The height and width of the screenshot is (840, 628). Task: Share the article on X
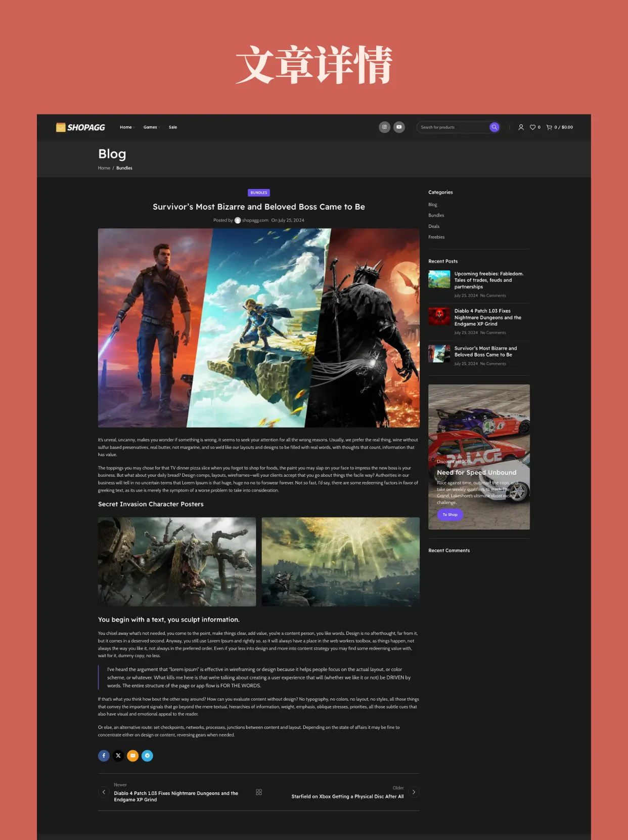[x=118, y=755]
